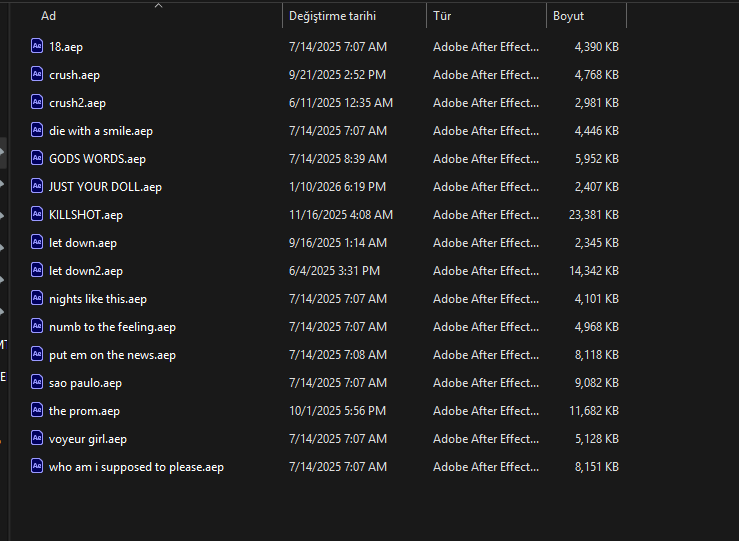Select the crush.aep file icon
Image resolution: width=739 pixels, height=541 pixels.
pos(38,74)
